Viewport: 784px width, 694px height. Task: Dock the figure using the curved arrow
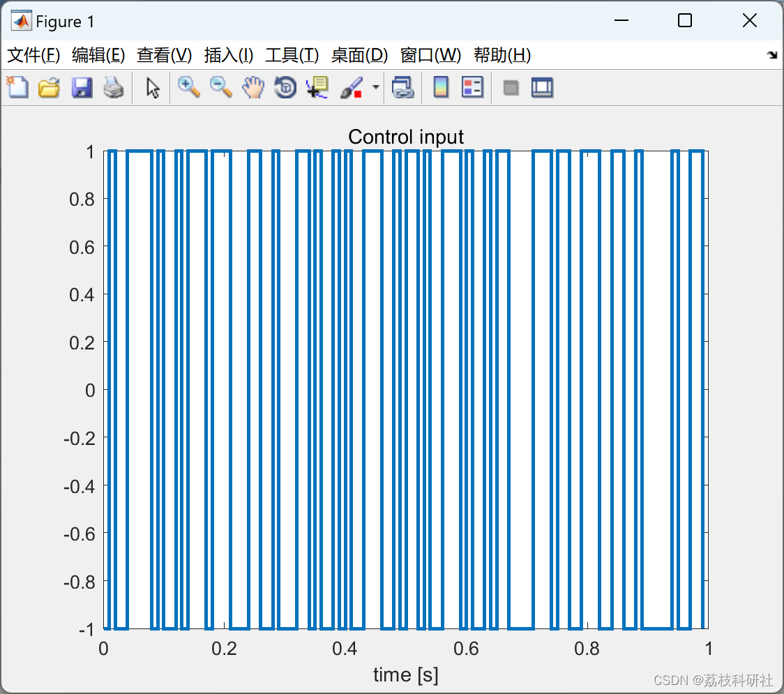tap(771, 55)
